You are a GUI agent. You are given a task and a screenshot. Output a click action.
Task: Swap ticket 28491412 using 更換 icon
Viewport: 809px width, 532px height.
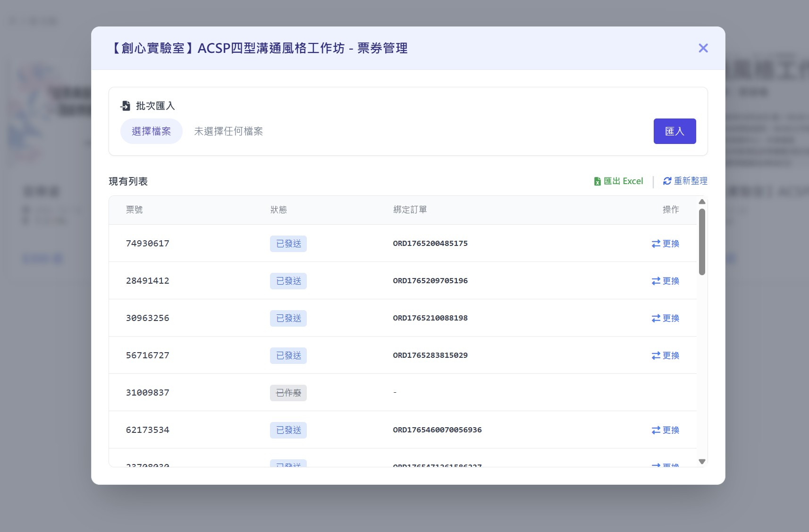[x=656, y=281]
